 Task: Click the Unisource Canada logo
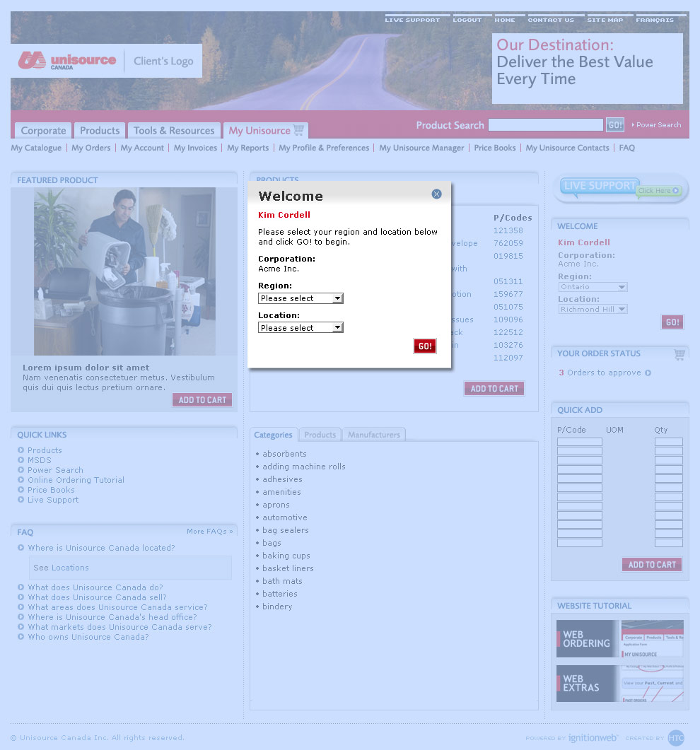coord(67,61)
